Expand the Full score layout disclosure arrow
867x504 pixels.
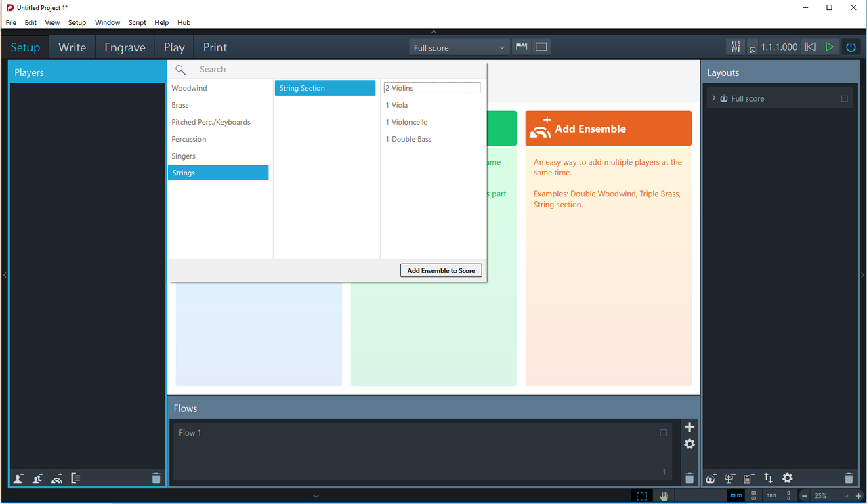click(x=713, y=98)
